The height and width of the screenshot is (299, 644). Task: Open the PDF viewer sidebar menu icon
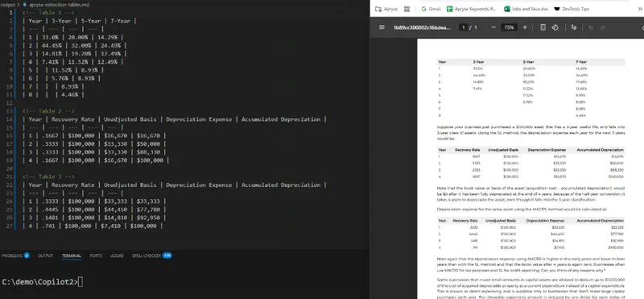point(382,27)
